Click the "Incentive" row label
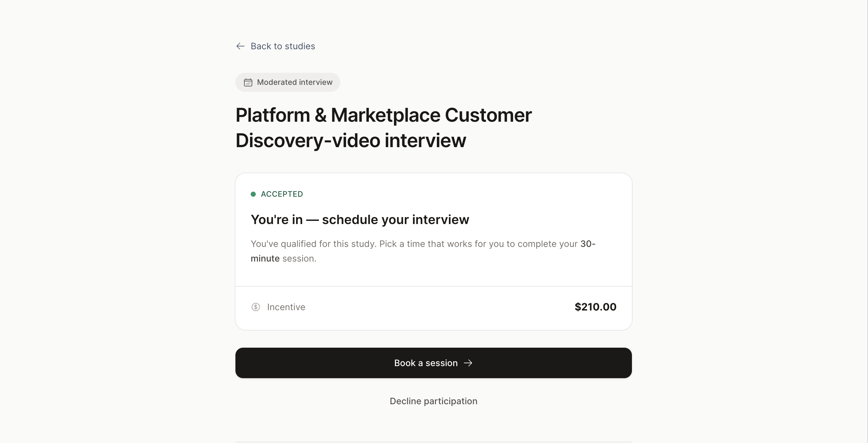 (x=286, y=307)
